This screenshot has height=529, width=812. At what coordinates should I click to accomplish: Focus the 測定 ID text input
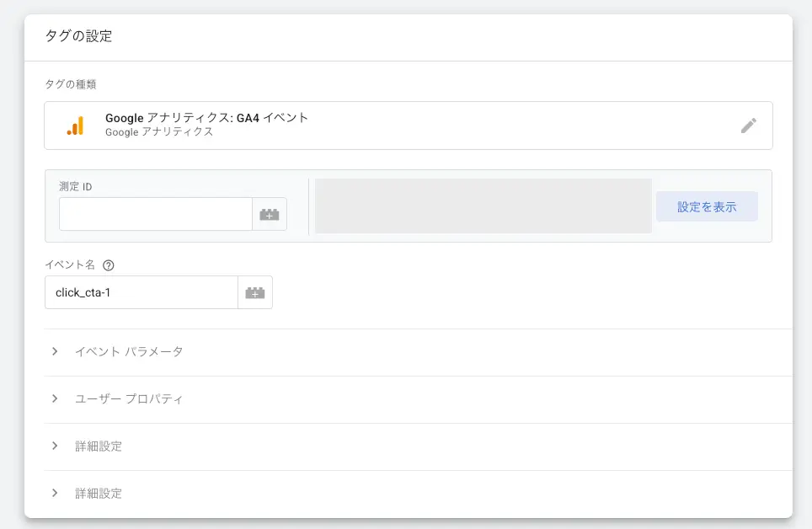(156, 214)
